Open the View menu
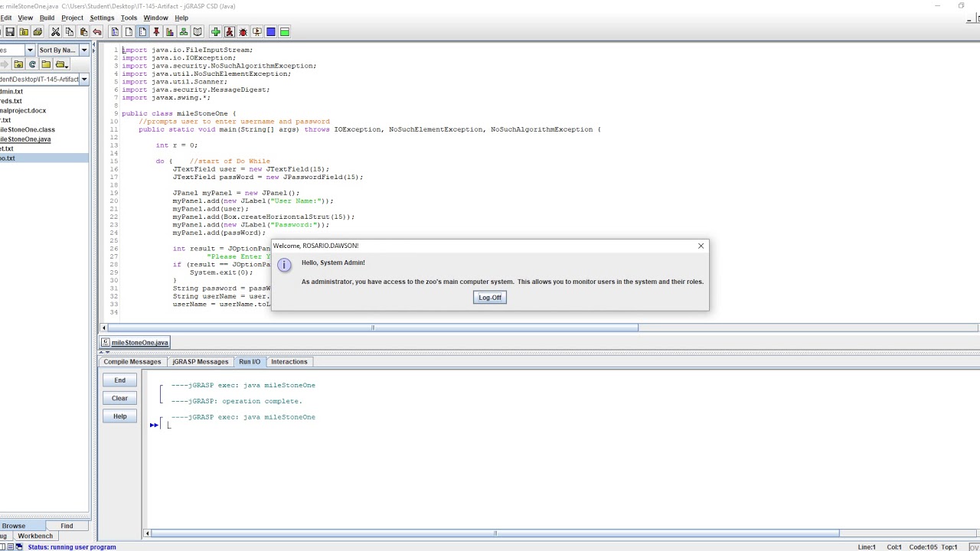The image size is (980, 551). pyautogui.click(x=25, y=18)
